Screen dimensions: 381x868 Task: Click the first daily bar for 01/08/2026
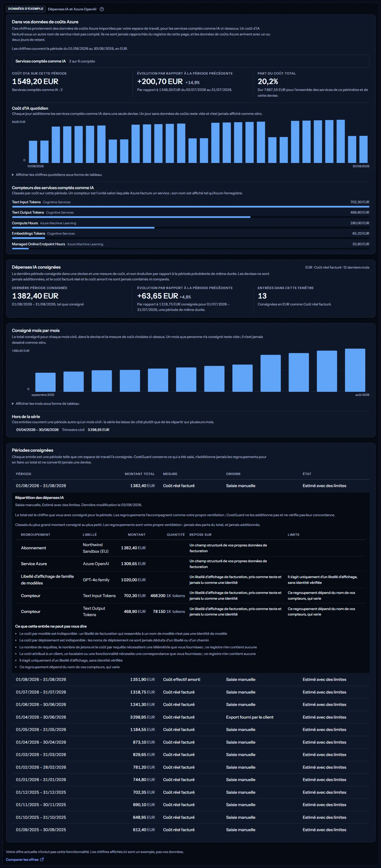pos(33,152)
